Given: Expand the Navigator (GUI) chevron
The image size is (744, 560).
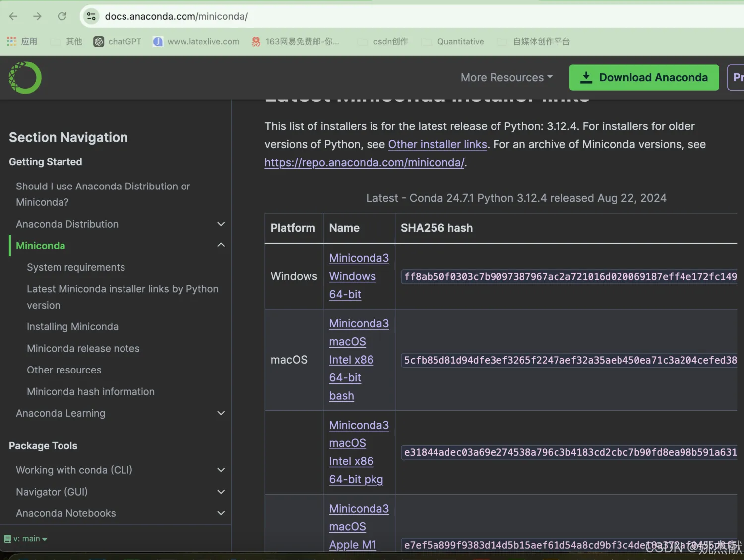Looking at the screenshot, I should click(x=221, y=492).
